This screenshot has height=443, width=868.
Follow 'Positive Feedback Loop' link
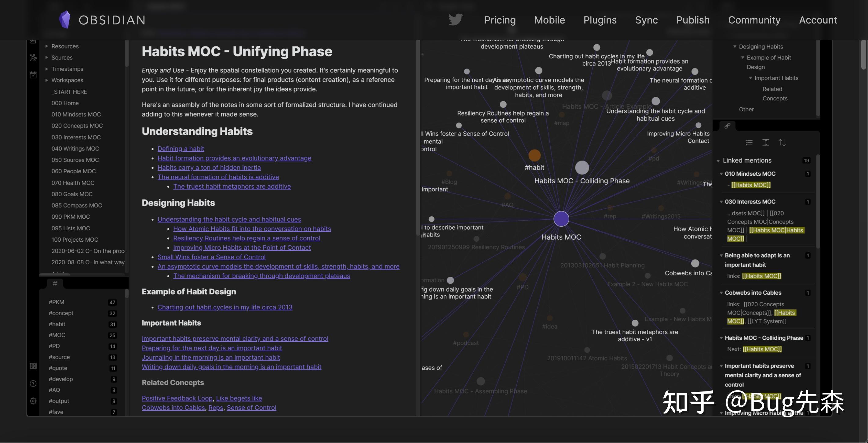177,398
